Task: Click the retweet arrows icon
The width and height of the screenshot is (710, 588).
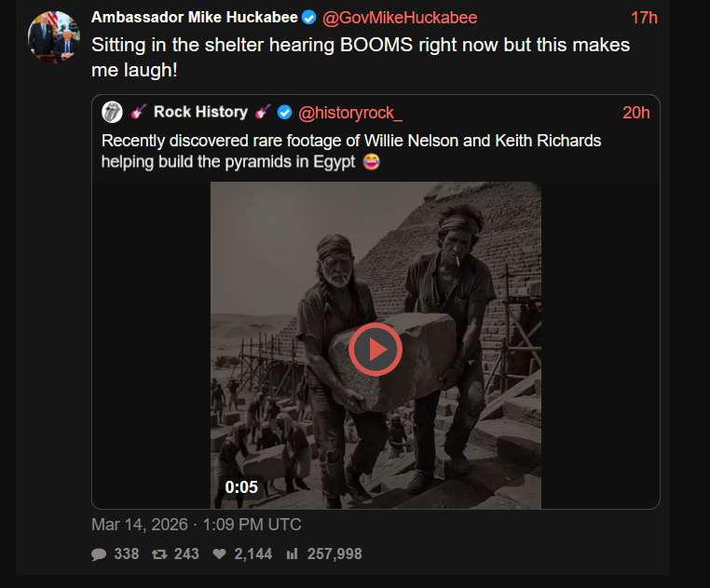Action: pyautogui.click(x=159, y=554)
